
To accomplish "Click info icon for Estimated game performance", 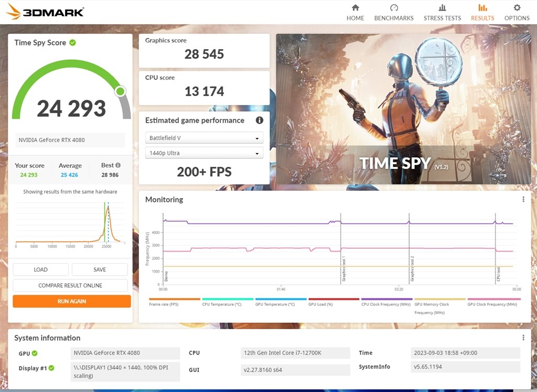I will tap(260, 120).
